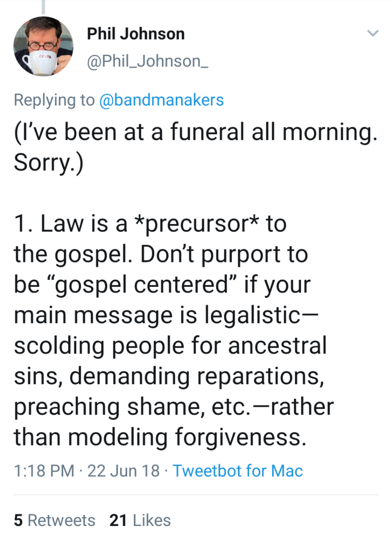
Task: Open the @Phil_Johnson_ handle link
Action: tap(147, 61)
